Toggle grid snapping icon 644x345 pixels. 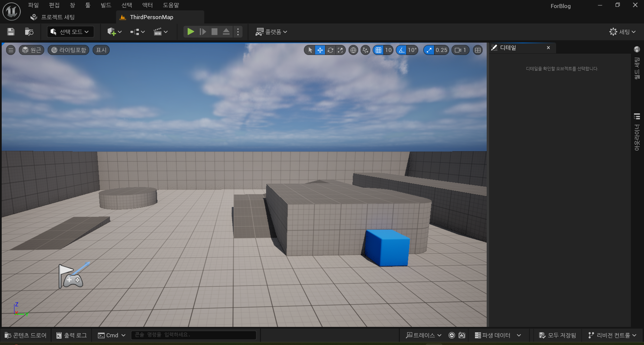(378, 50)
